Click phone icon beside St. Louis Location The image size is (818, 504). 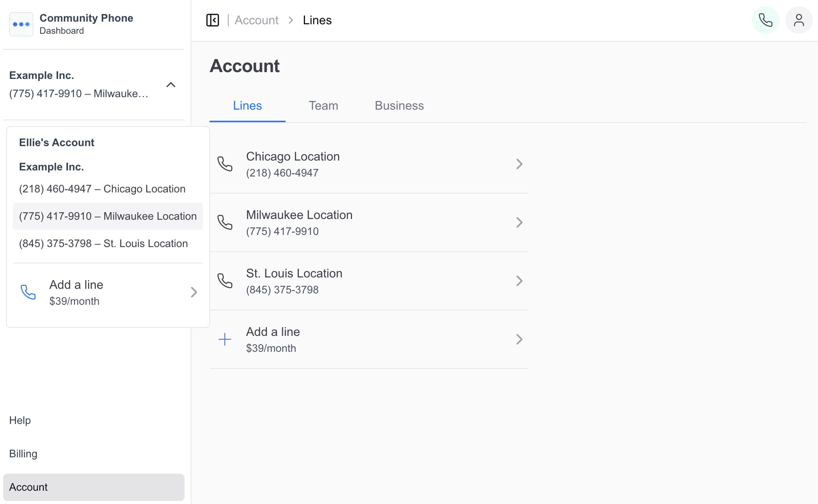[225, 281]
